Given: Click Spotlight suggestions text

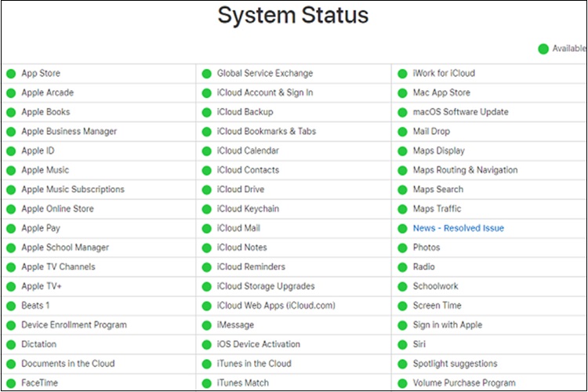Looking at the screenshot, I should pyautogui.click(x=455, y=364).
